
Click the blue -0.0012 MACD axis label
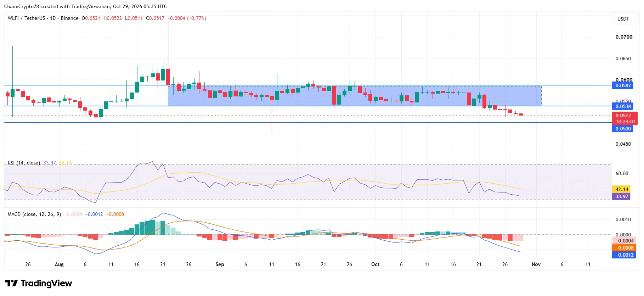pos(624,255)
